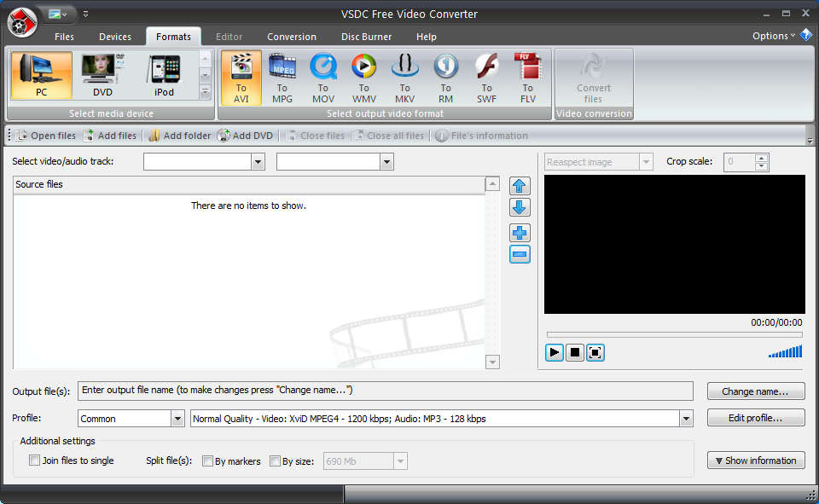Screen dimensions: 819x504
Task: Enable split By size checkbox
Action: tap(275, 461)
